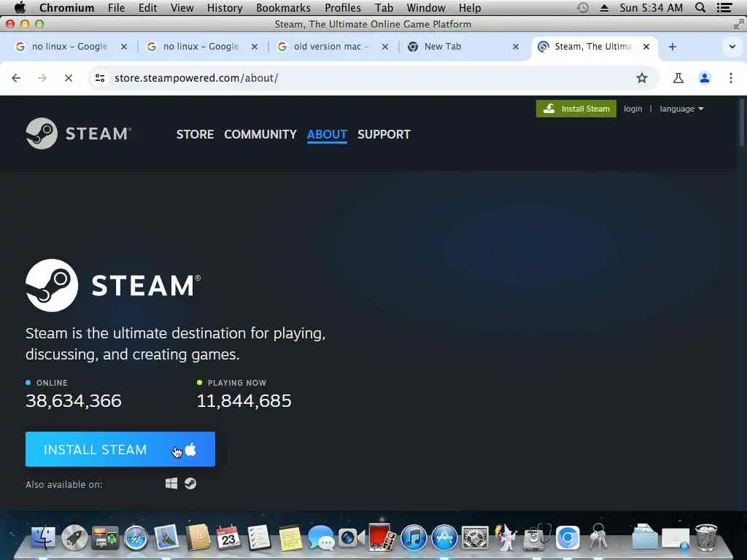This screenshot has width=747, height=560.
Task: Expand the language dropdown
Action: pyautogui.click(x=681, y=109)
